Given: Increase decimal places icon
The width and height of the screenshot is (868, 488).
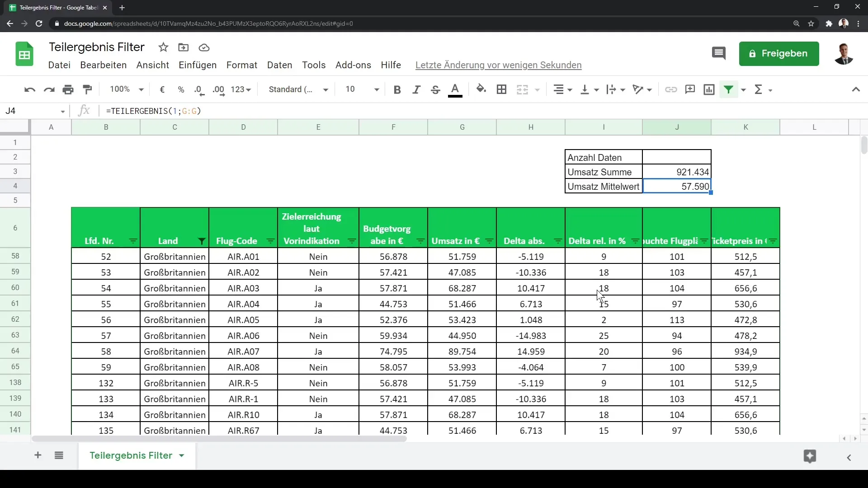Looking at the screenshot, I should pyautogui.click(x=218, y=89).
